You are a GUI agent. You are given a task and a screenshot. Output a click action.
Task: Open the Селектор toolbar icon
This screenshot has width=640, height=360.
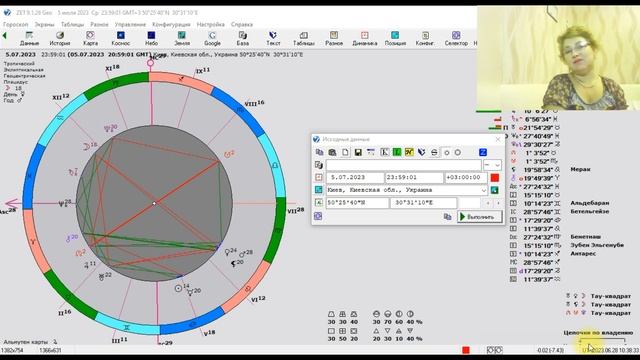click(456, 38)
